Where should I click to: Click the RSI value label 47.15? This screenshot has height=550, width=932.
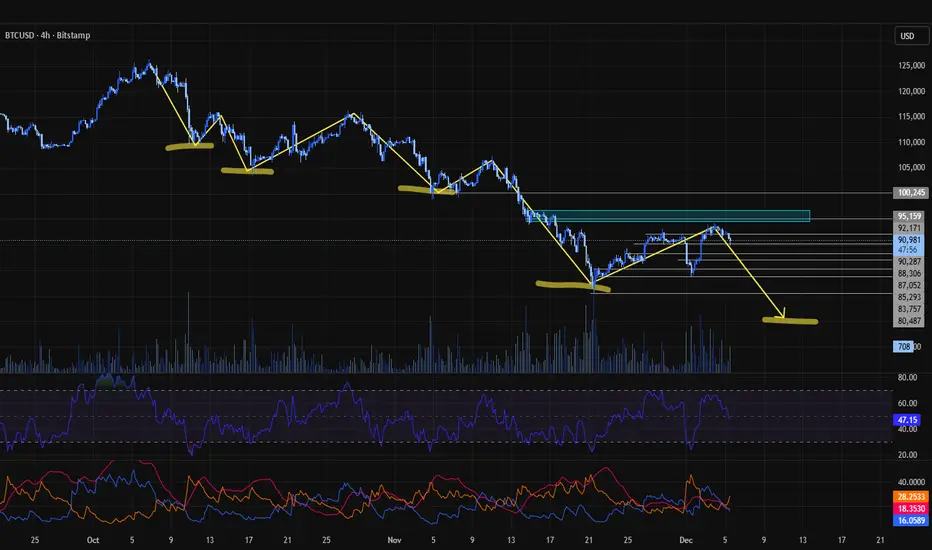(908, 420)
